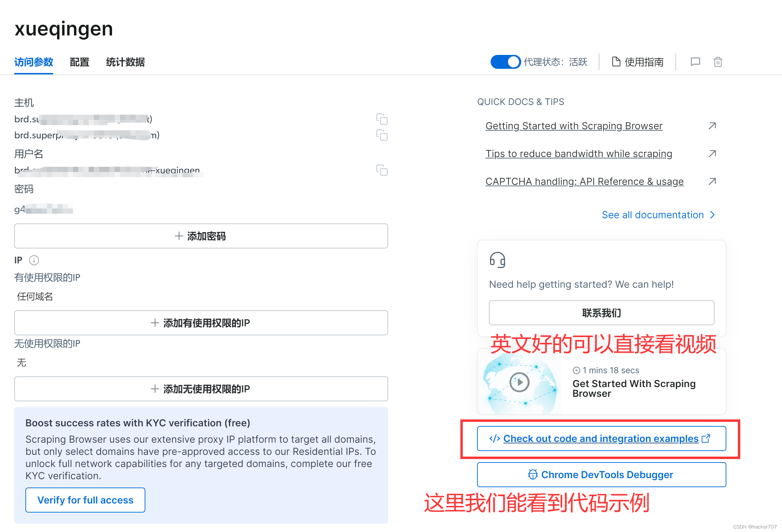The width and height of the screenshot is (782, 532).
Task: Click 添加有使用权限的IP button
Action: click(201, 323)
